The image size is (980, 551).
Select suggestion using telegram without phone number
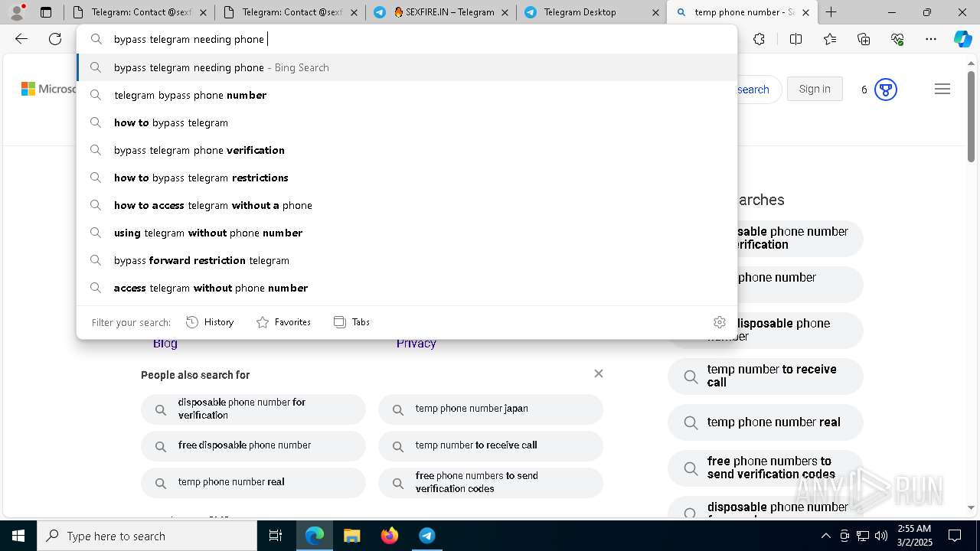407,233
